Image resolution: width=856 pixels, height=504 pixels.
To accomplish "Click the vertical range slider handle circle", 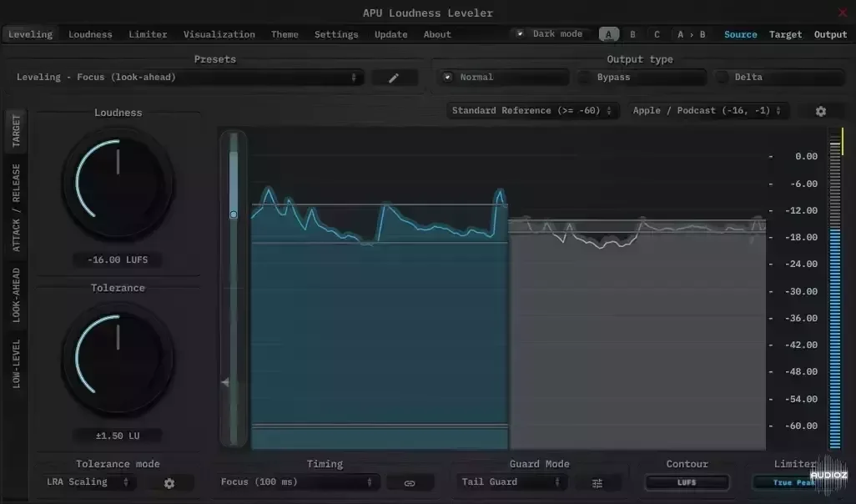I will click(x=234, y=214).
